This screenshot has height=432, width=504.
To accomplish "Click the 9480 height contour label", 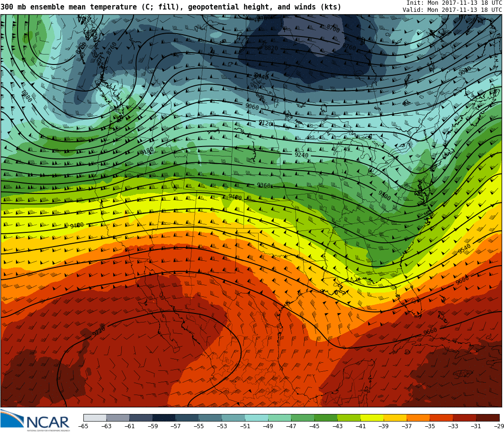I will coord(77,225).
